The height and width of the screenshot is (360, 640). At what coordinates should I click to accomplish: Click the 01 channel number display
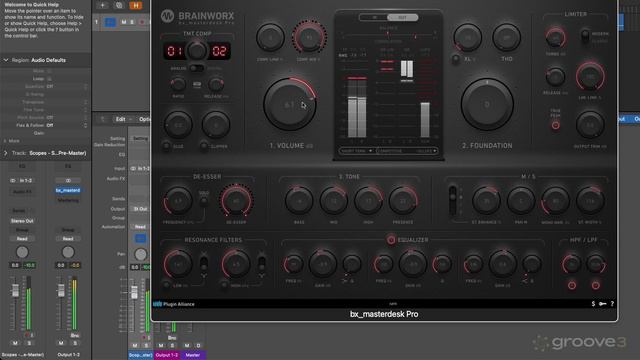pos(174,51)
